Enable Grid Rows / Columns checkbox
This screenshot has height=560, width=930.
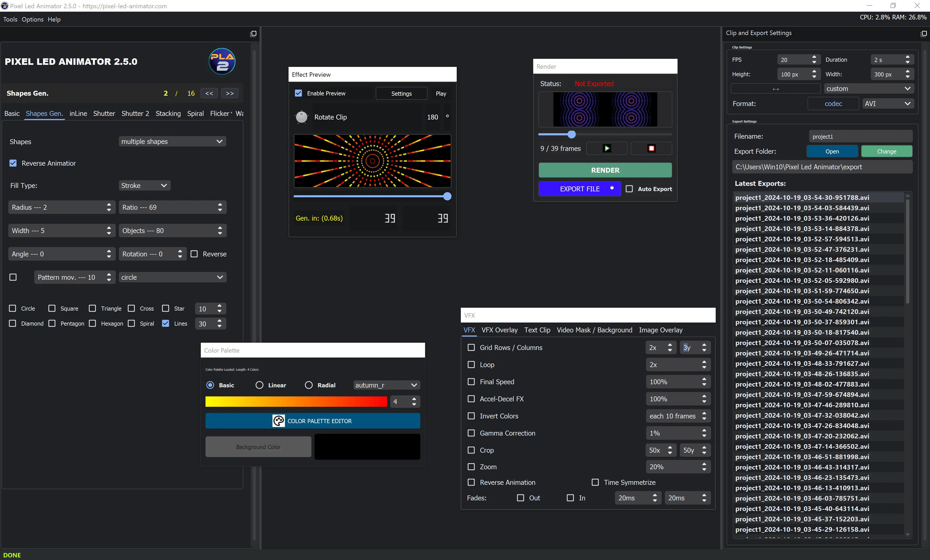coord(471,347)
